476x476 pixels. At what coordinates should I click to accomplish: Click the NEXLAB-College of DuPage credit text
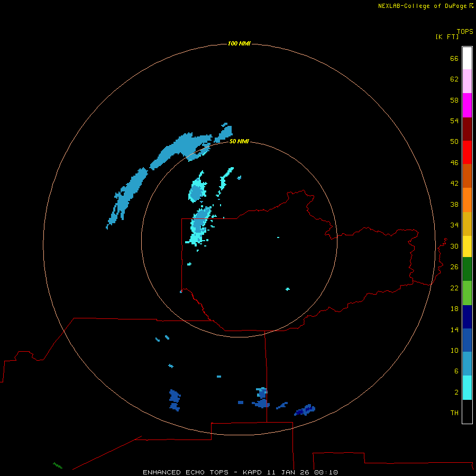[x=425, y=6]
